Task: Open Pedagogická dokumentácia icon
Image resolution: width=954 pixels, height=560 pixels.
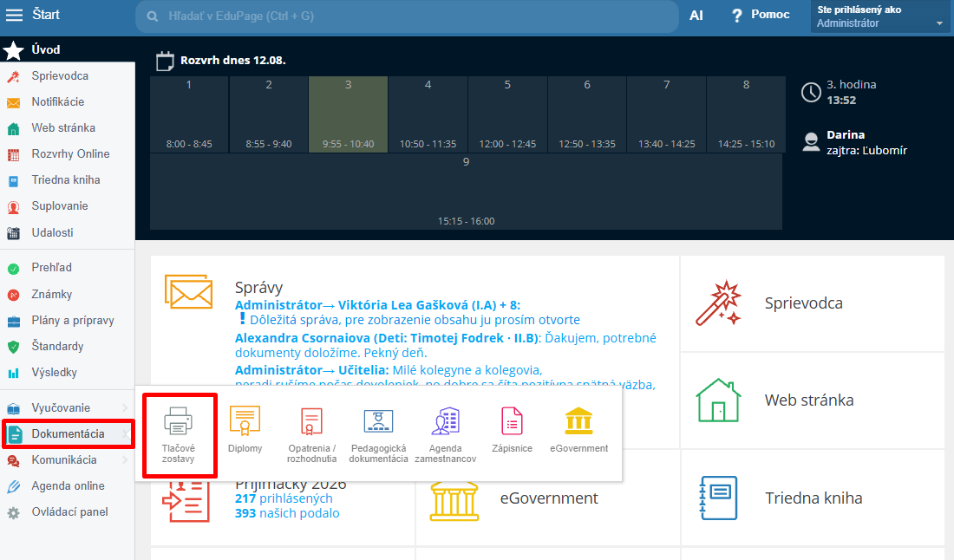Action: (x=378, y=420)
